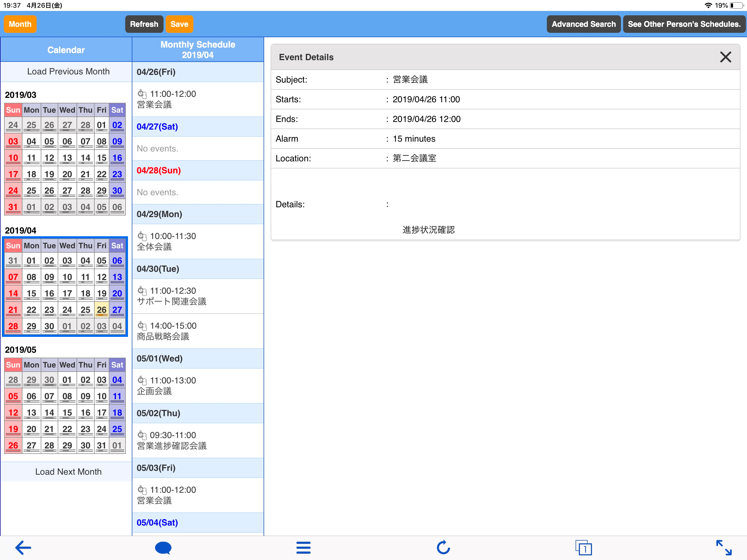Expand the previous month via Load Previous Month
The image size is (747, 560).
pos(68,71)
